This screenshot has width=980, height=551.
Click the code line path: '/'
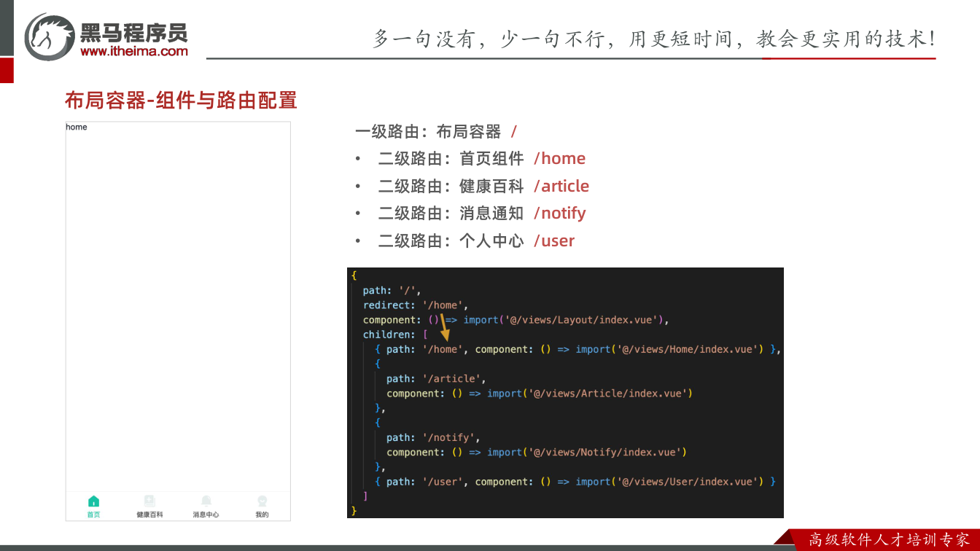[392, 291]
